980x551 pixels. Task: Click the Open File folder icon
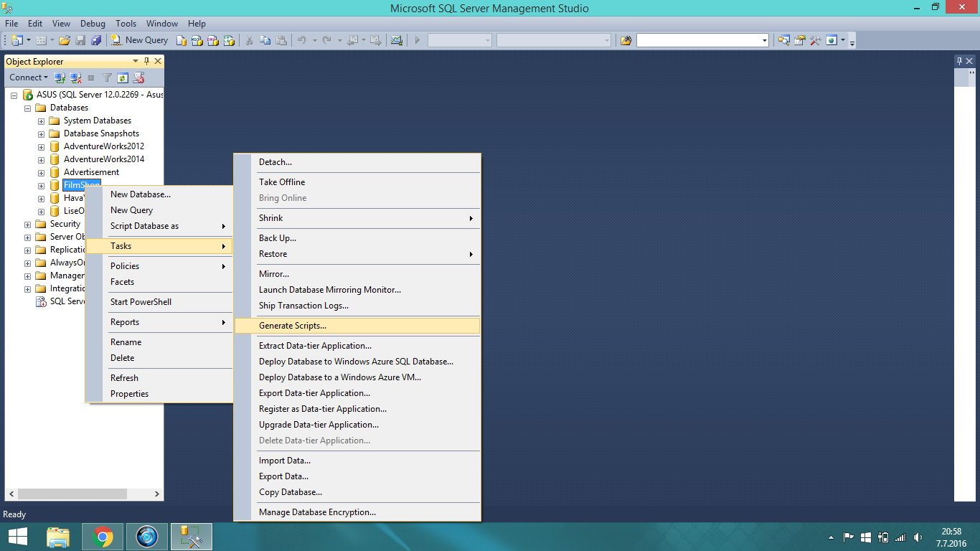[x=65, y=40]
